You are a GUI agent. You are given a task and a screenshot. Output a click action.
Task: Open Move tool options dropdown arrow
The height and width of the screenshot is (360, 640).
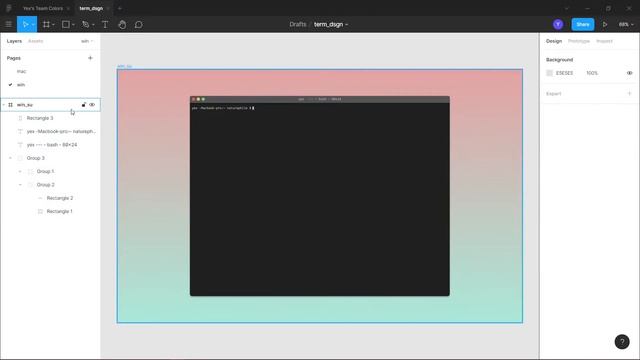[33, 24]
